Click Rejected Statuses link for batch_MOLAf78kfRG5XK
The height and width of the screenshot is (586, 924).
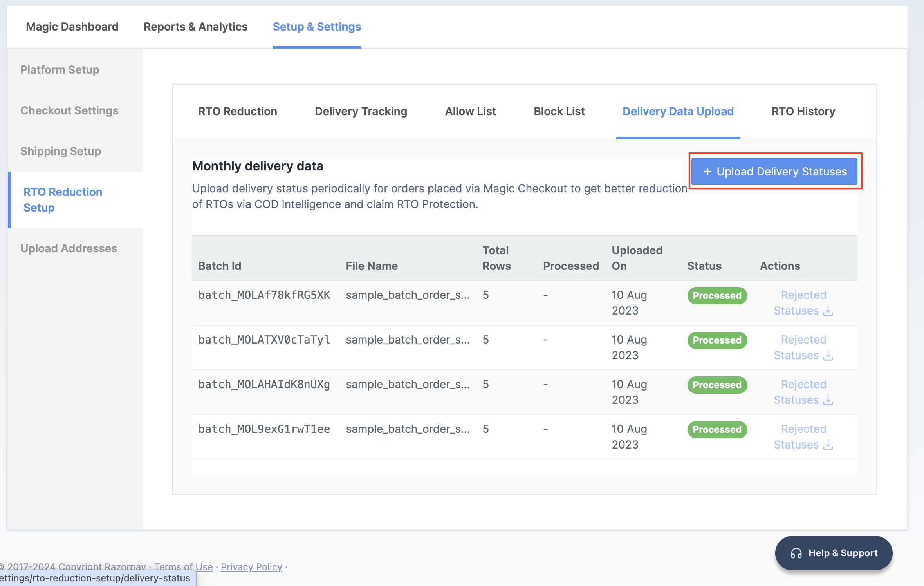[x=803, y=303]
